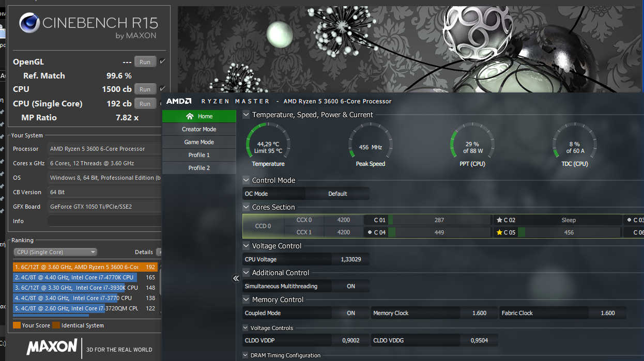Collapse the Cores Section
The height and width of the screenshot is (361, 644).
point(246,207)
